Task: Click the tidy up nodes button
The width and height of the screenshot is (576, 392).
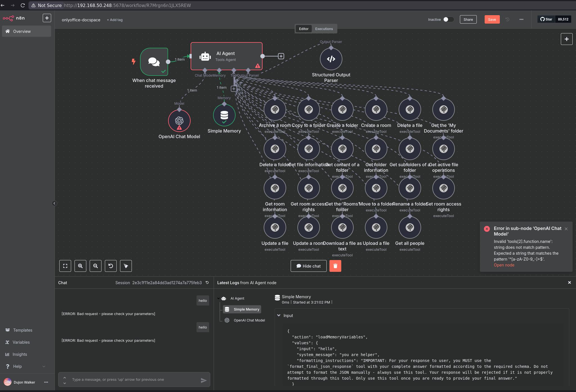Action: [126, 266]
